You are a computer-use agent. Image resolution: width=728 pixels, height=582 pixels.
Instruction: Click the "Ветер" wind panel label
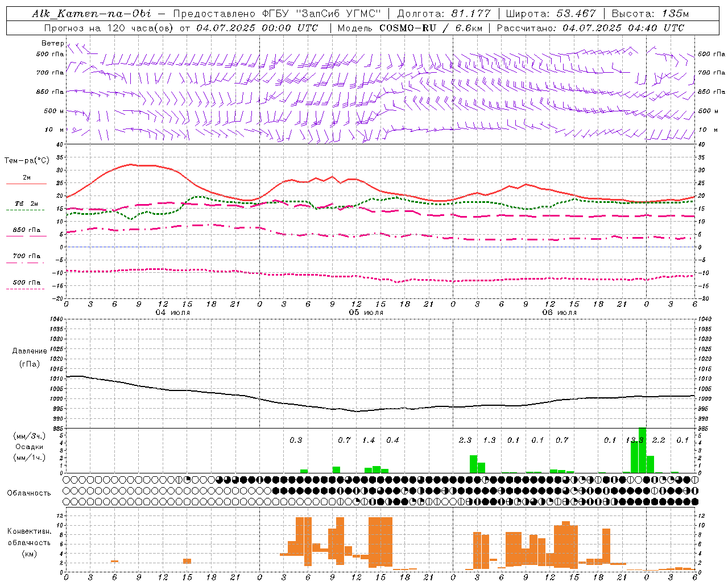coord(52,43)
